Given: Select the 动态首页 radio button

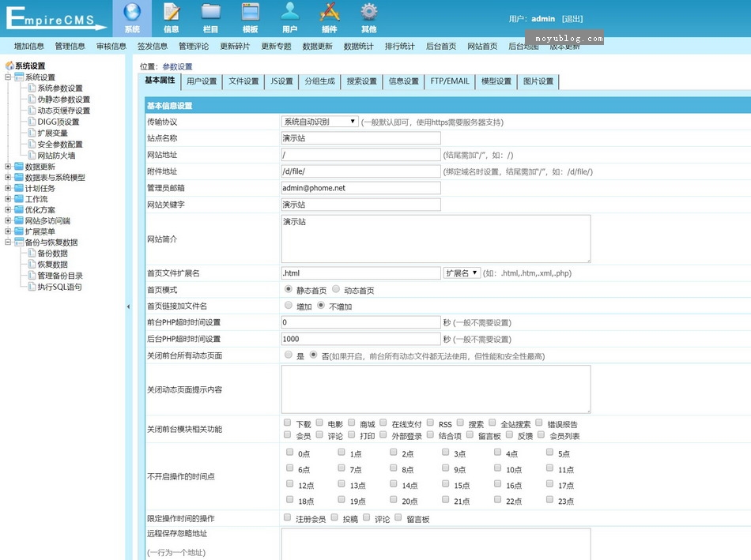Looking at the screenshot, I should pos(337,290).
